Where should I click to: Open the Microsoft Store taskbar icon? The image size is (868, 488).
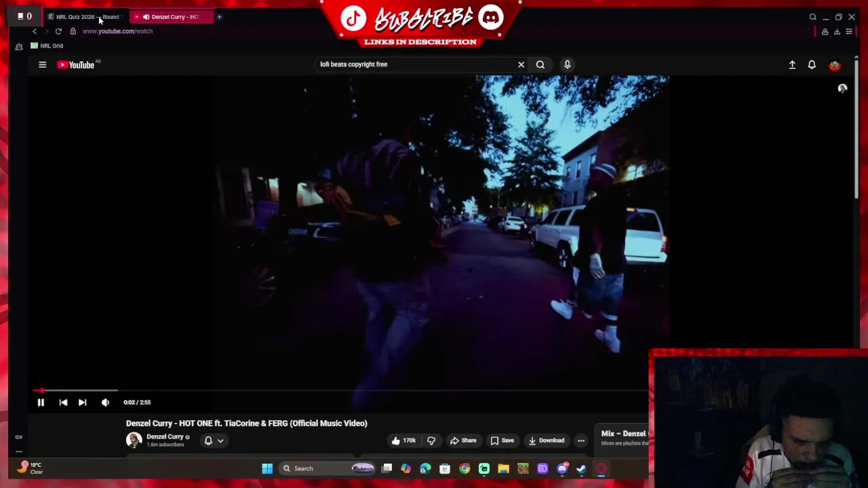pos(445,468)
